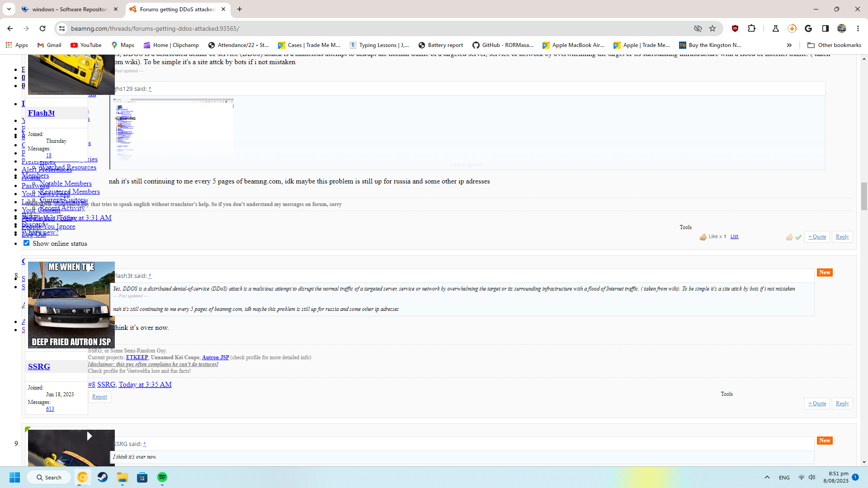
Task: Open SSRG's profile name link
Action: [x=39, y=366]
